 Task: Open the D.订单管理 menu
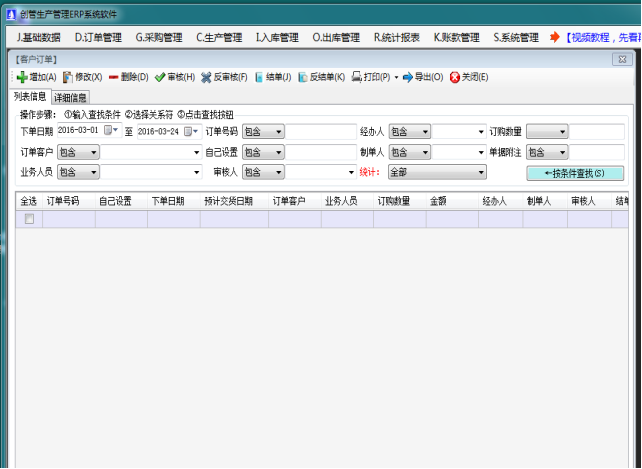coord(98,38)
